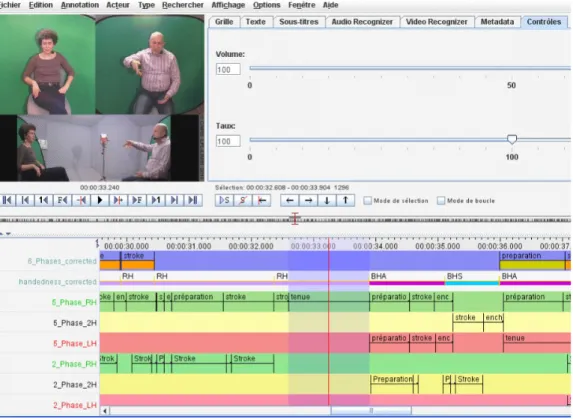Move to annotation below down arrow button
The height and width of the screenshot is (419, 573).
point(327,200)
